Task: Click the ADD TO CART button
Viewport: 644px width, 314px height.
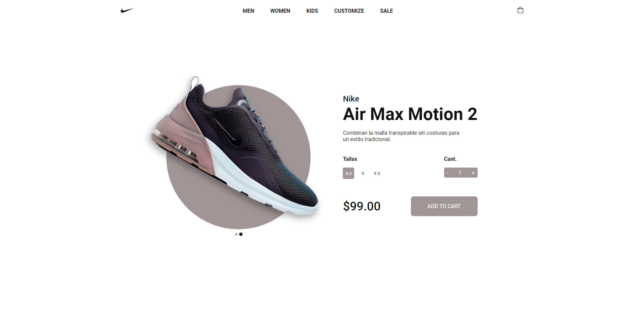Action: click(444, 206)
